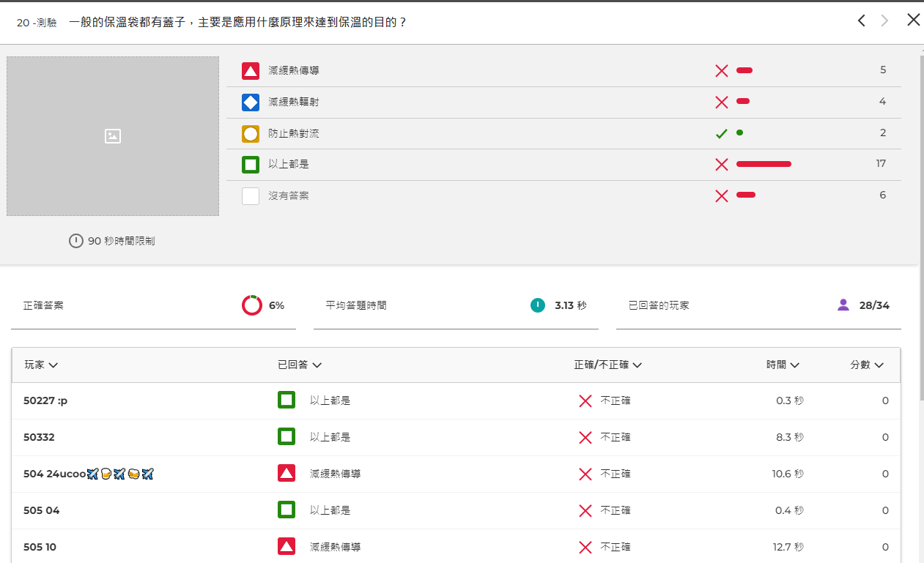924x563 pixels.
Task: Click the red X beside 減緩熱傳導
Action: pyautogui.click(x=722, y=71)
